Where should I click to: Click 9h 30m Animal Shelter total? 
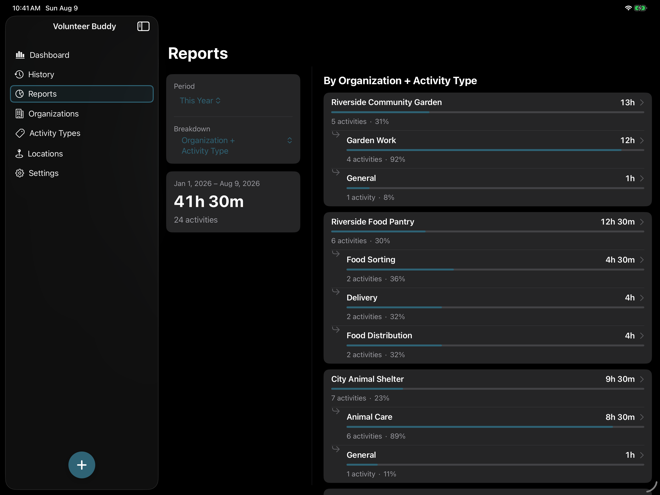[620, 379]
